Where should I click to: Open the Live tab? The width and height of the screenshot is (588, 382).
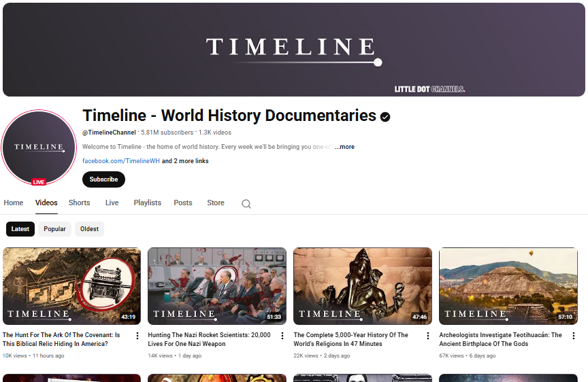click(x=112, y=203)
